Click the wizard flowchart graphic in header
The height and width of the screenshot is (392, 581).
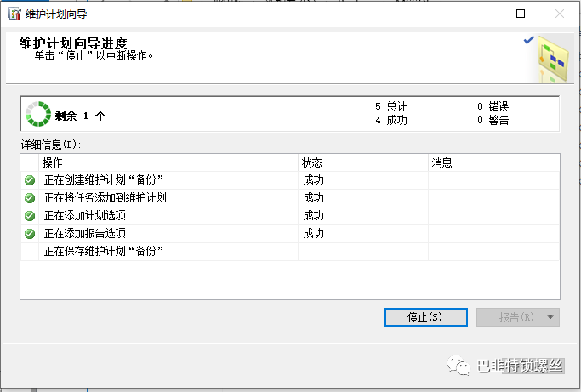552,59
